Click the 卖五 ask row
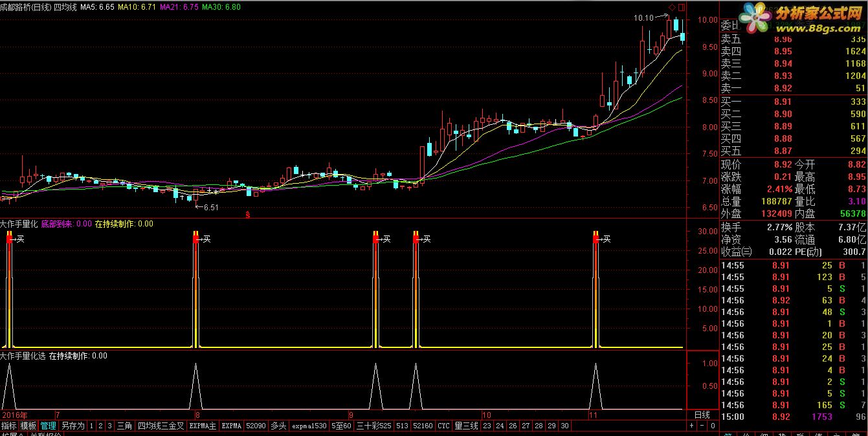This screenshot has width=868, height=436. (x=794, y=39)
